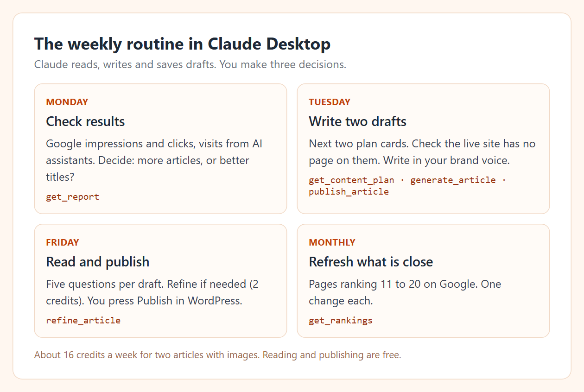584x392 pixels.
Task: Click the get_rankings code label
Action: coord(341,320)
